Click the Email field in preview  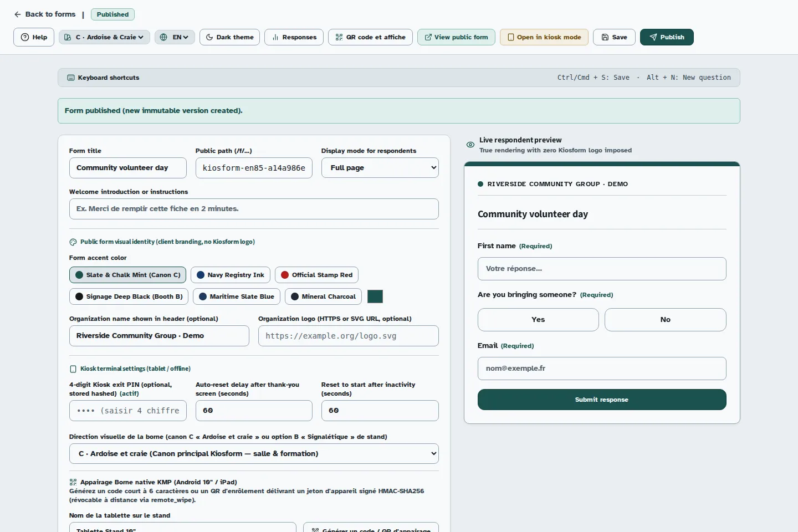coord(602,369)
